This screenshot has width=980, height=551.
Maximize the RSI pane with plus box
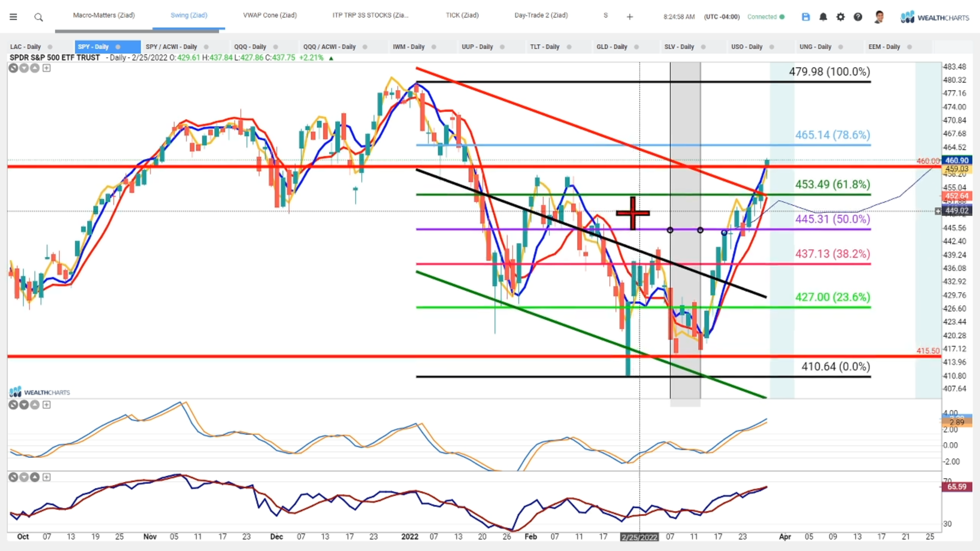coord(46,477)
